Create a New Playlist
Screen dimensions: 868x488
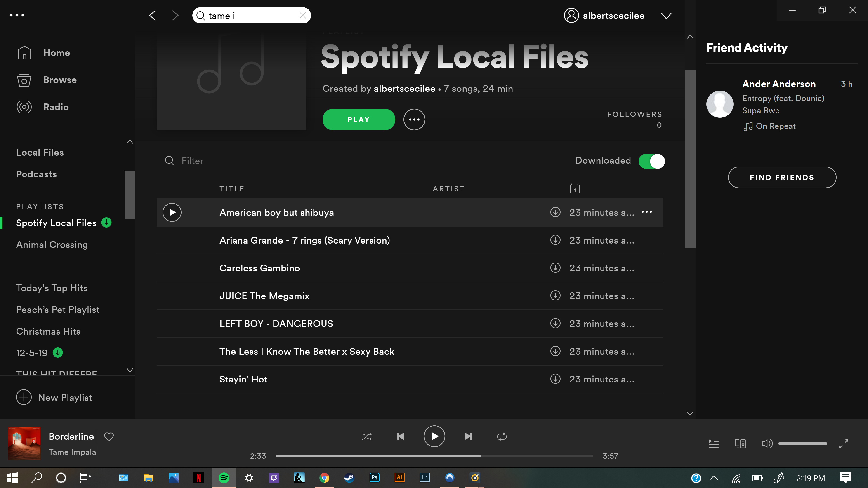pos(54,397)
